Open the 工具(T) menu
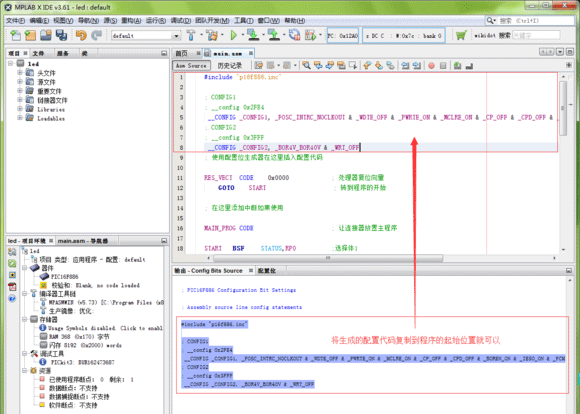This screenshot has width=580, height=414. tap(244, 20)
